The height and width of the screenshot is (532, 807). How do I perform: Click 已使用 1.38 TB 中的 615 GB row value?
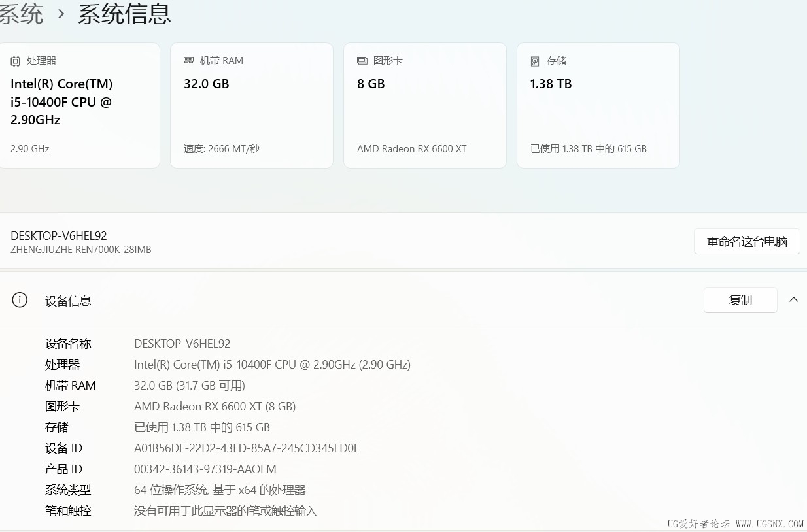click(202, 427)
